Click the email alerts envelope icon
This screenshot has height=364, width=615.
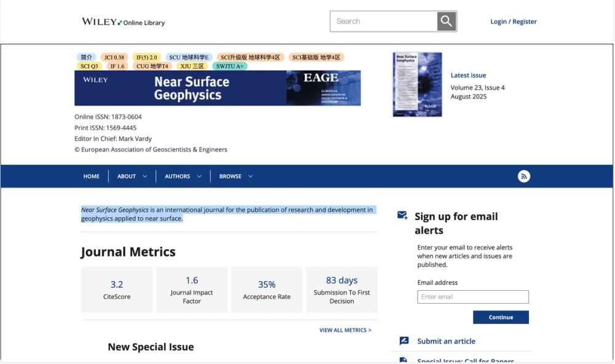(x=402, y=215)
